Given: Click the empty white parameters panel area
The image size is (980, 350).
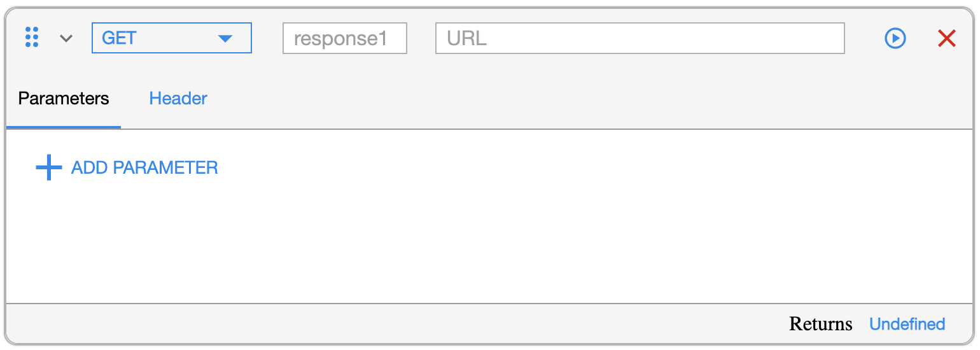Looking at the screenshot, I should tap(489, 242).
